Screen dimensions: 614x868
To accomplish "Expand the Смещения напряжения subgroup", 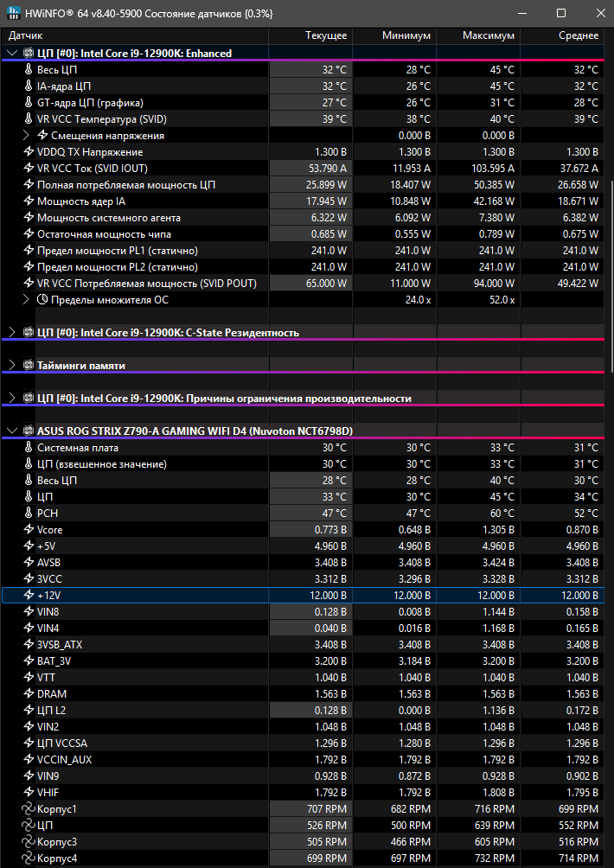I will click(x=27, y=136).
